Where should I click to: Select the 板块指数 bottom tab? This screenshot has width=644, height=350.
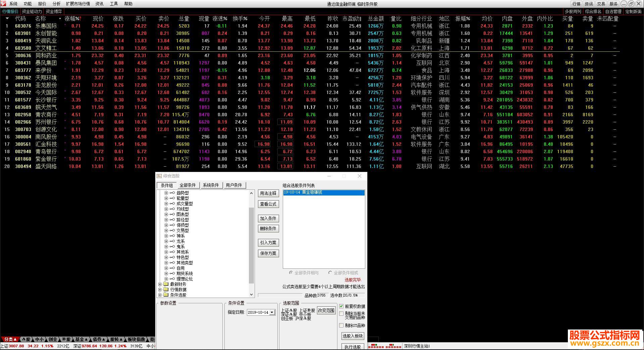pos(137,339)
